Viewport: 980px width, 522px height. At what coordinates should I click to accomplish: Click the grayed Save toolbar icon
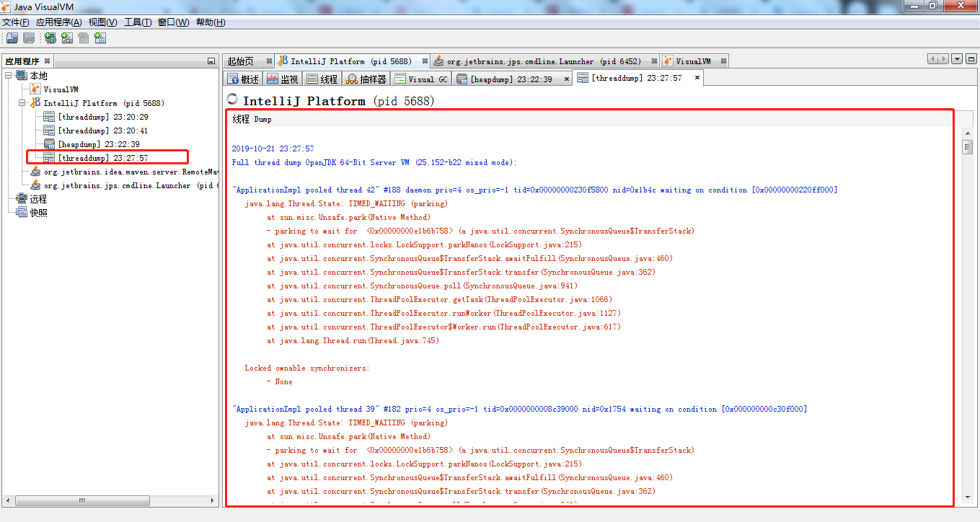pos(29,38)
